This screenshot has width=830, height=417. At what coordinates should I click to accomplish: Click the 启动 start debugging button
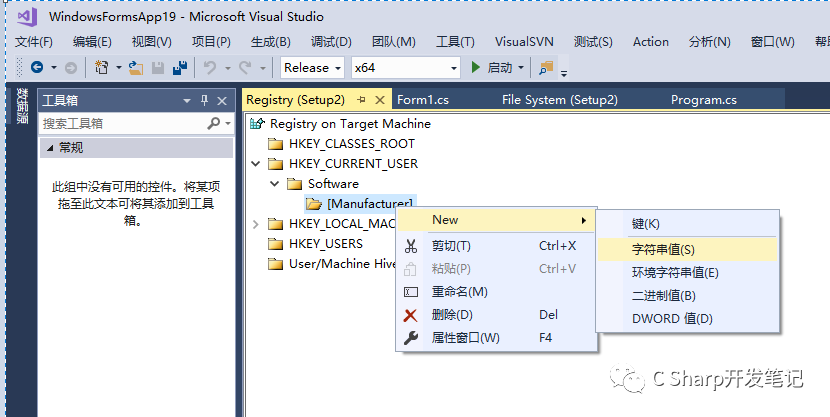tap(491, 68)
